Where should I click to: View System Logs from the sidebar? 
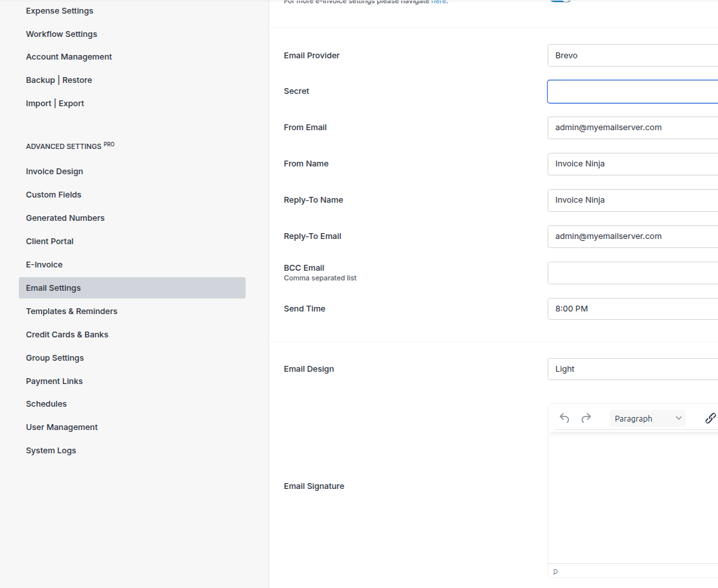(51, 450)
